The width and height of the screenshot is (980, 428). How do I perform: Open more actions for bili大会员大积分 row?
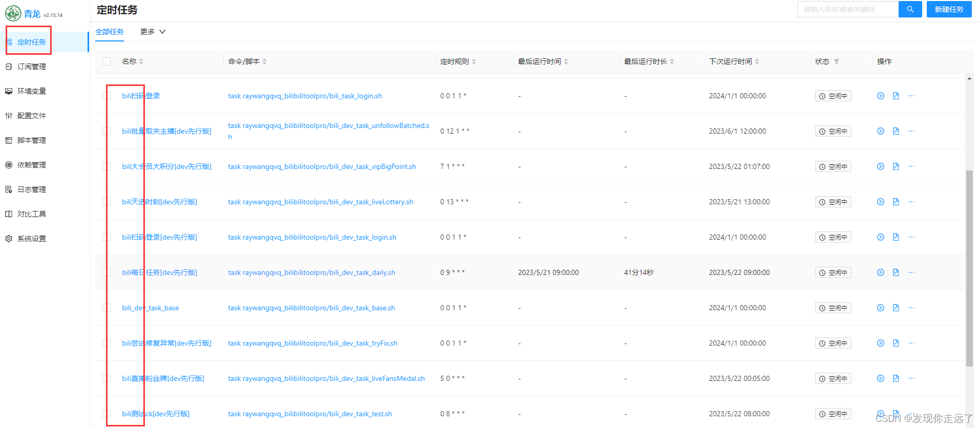[x=911, y=166]
